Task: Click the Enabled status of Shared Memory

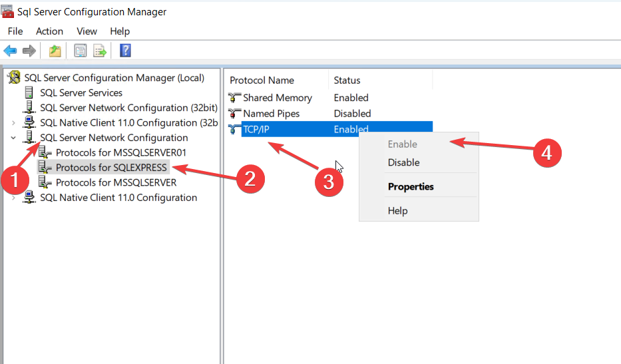Action: click(x=351, y=97)
